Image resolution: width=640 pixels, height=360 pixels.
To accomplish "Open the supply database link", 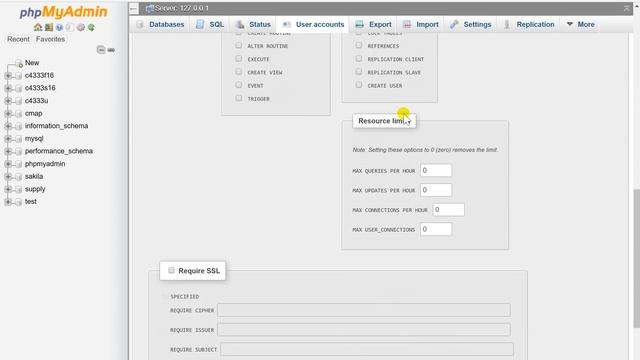I will (35, 189).
